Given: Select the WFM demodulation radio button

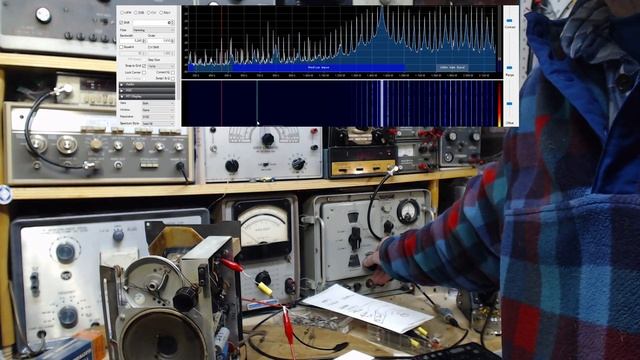Looking at the screenshot, I should [x=122, y=13].
